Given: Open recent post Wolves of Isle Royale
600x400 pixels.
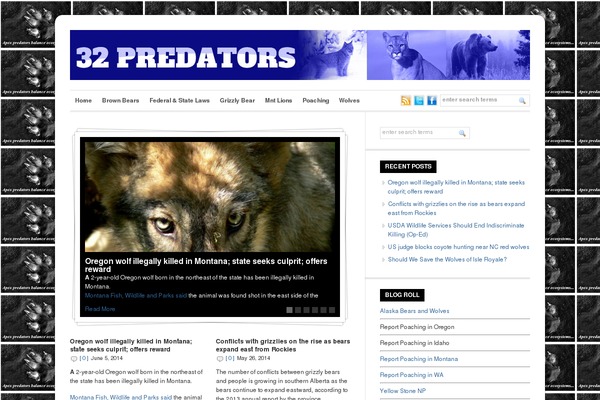Looking at the screenshot, I should tap(447, 260).
